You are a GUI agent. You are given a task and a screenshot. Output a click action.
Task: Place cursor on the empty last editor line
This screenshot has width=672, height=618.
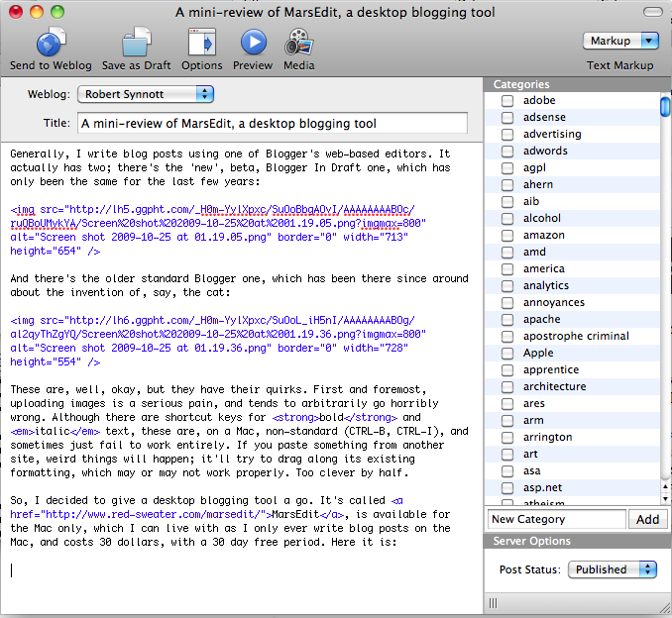[x=240, y=570]
